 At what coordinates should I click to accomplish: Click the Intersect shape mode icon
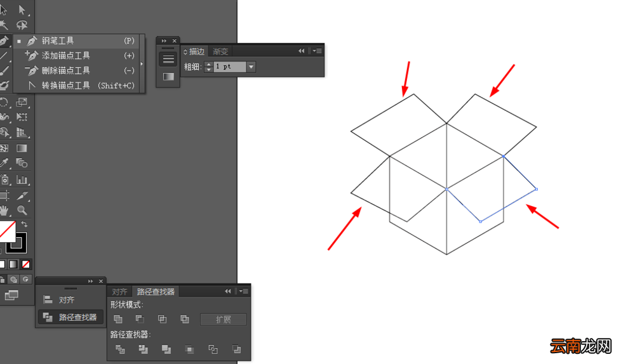pyautogui.click(x=163, y=319)
